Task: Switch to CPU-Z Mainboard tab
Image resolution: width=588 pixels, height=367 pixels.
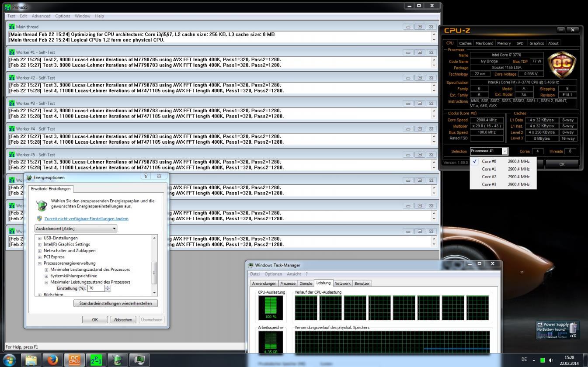Action: 484,43
